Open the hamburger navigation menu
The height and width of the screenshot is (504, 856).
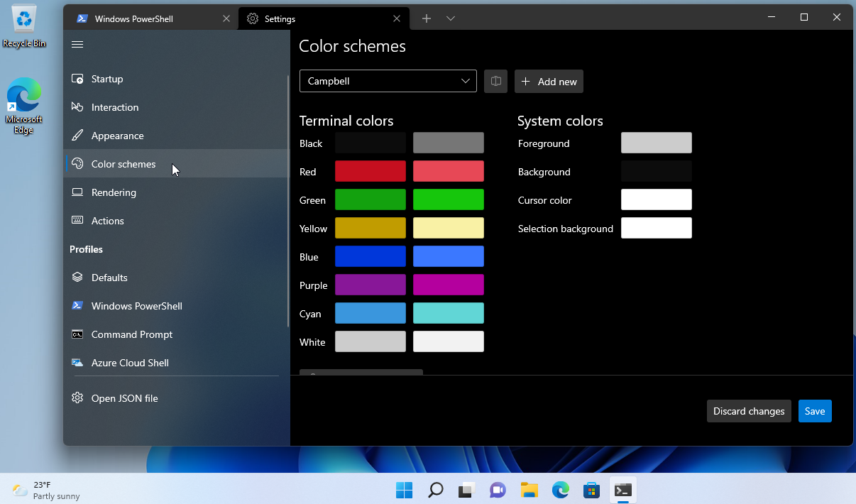[x=77, y=44]
